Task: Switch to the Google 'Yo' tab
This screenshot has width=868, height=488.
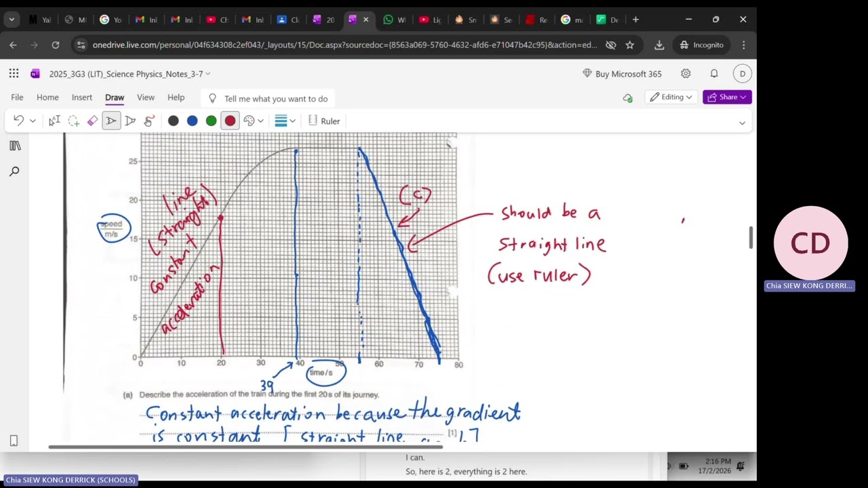Action: [111, 20]
